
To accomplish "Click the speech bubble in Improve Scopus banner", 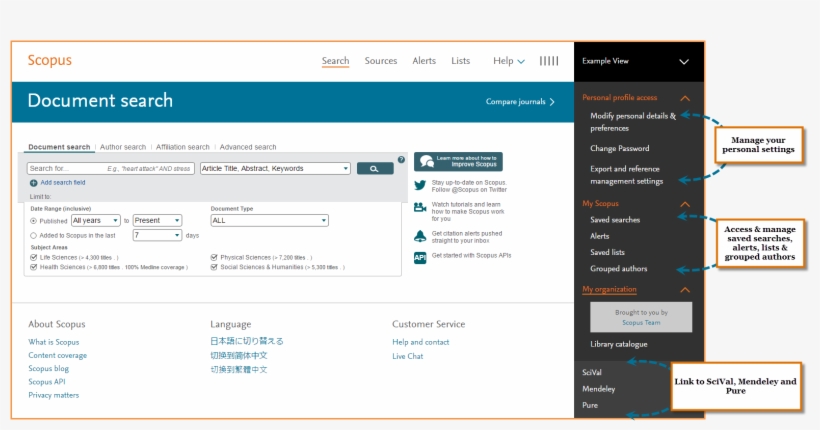I will click(x=427, y=162).
